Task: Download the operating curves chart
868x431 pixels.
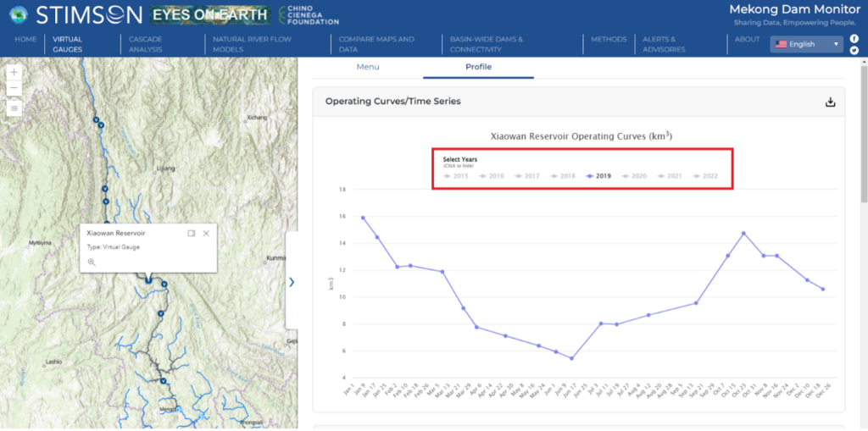Action: click(x=831, y=102)
